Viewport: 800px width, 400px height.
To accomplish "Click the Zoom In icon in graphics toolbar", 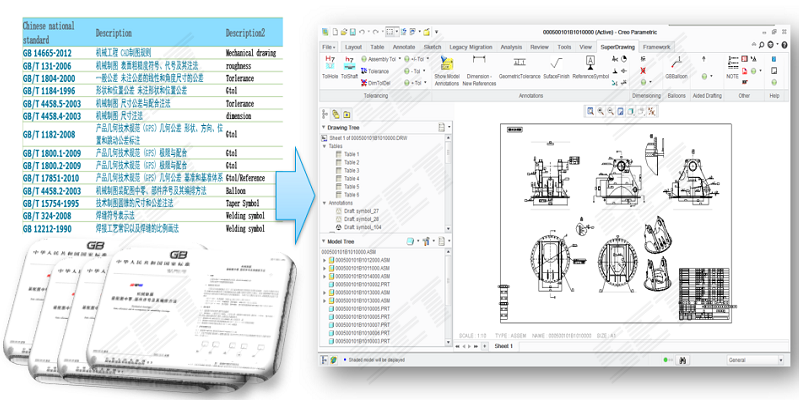I will tap(600, 111).
